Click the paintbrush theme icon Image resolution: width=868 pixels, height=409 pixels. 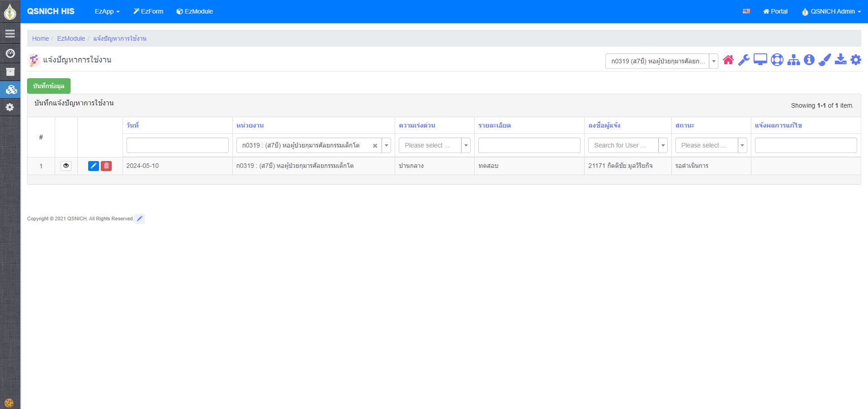825,60
